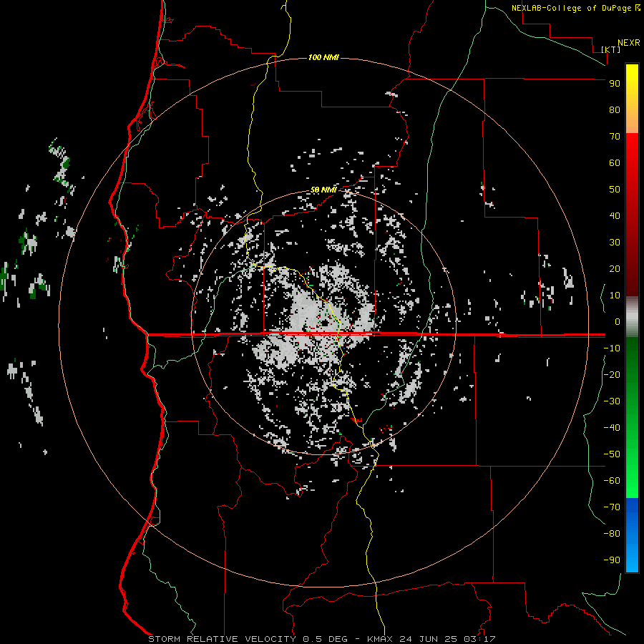
Task: Click the 40 value on velocity scale
Action: click(x=615, y=216)
